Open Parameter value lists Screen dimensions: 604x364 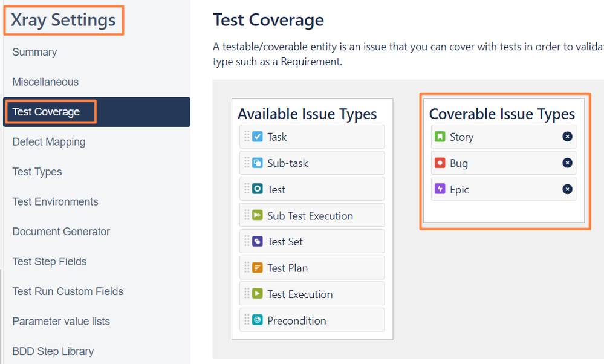pyautogui.click(x=61, y=321)
